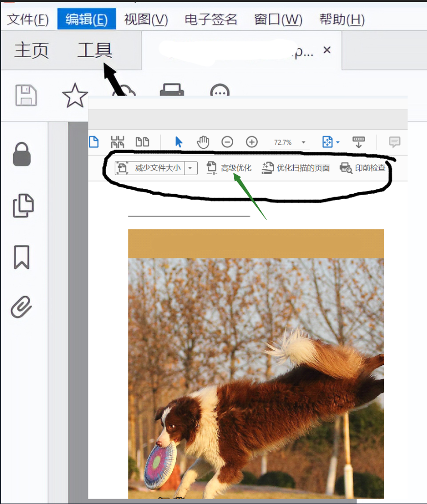This screenshot has height=504, width=427.
Task: Expand the fit page dropdown arrow
Action: [338, 142]
